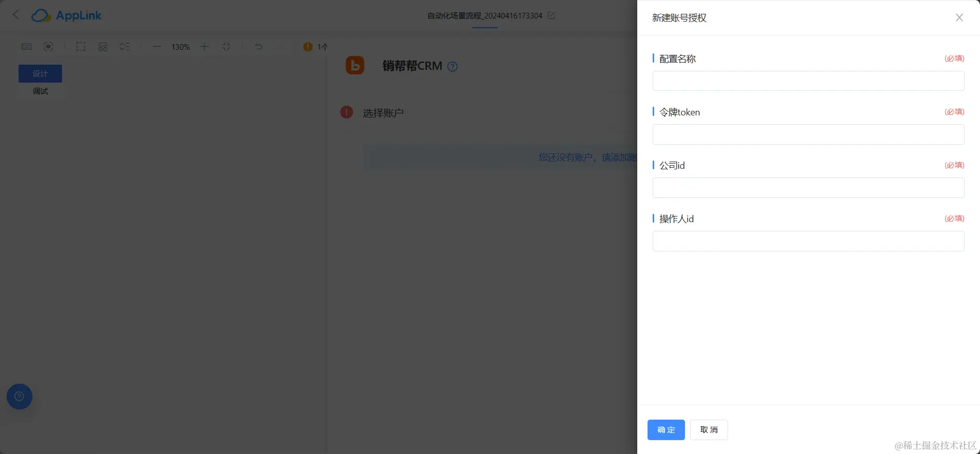The width and height of the screenshot is (980, 454).
Task: Confirm with the 确定 button
Action: click(666, 430)
